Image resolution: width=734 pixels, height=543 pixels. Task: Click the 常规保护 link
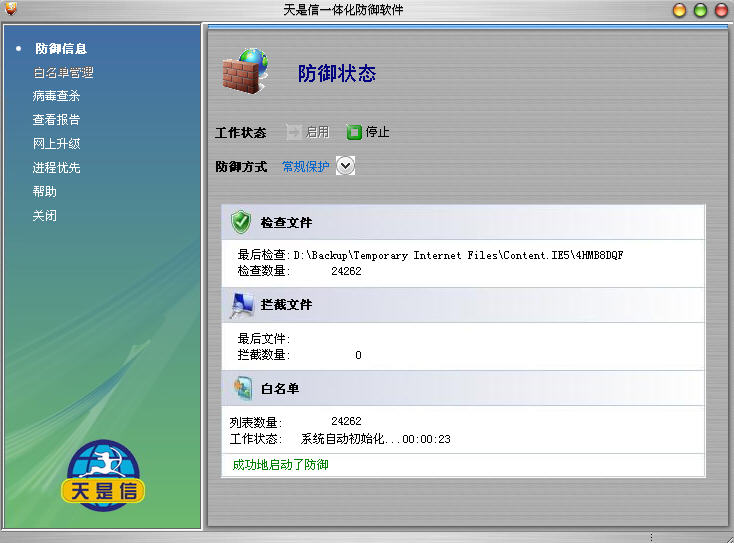(306, 166)
